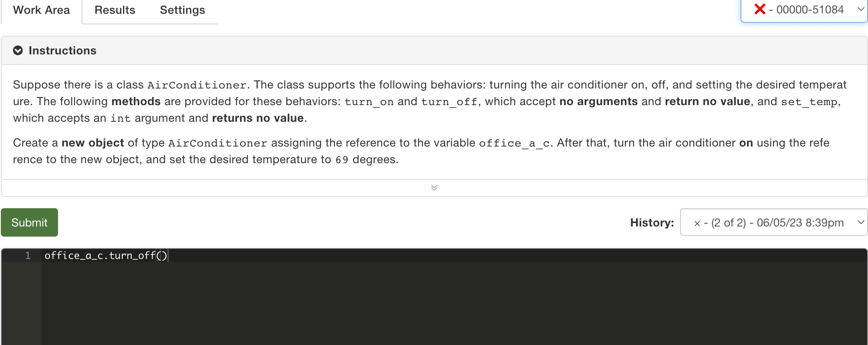Open the question selector dropdown 00000-51084
Image resolution: width=868 pixels, height=345 pixels.
click(803, 10)
